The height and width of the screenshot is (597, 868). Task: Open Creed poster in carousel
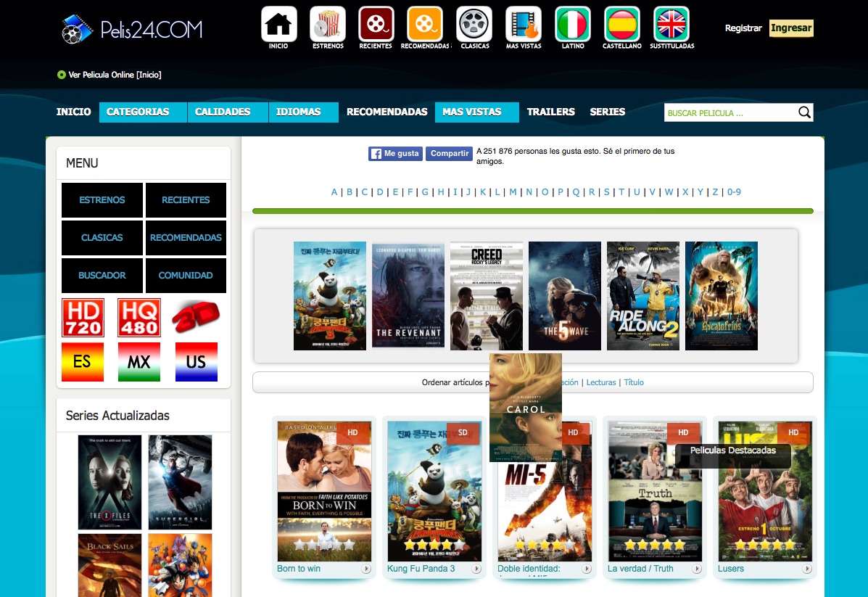pos(486,296)
